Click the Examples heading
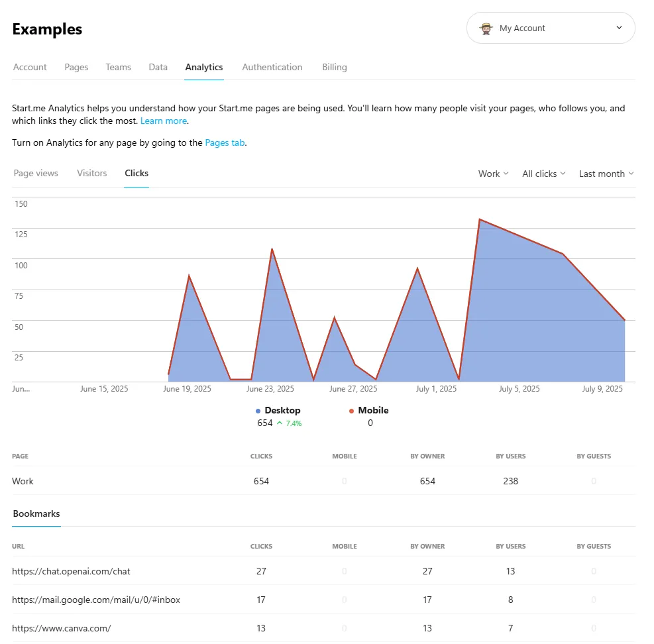This screenshot has width=654, height=644. pos(47,29)
